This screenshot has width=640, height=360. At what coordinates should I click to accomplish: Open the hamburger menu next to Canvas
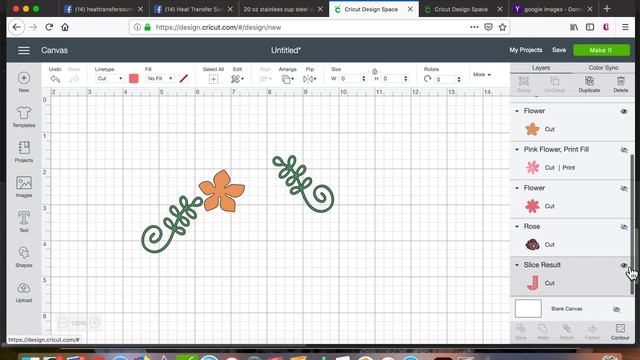[x=24, y=50]
